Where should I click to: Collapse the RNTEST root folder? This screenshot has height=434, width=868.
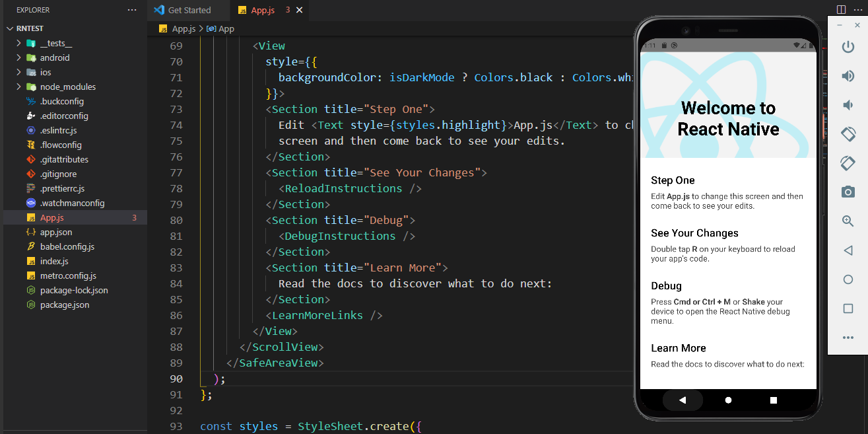pos(10,28)
